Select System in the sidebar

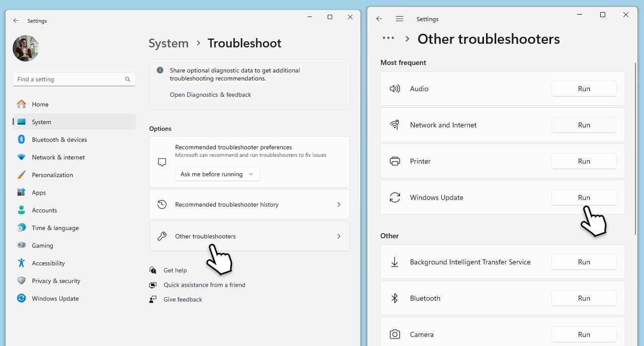(74, 122)
